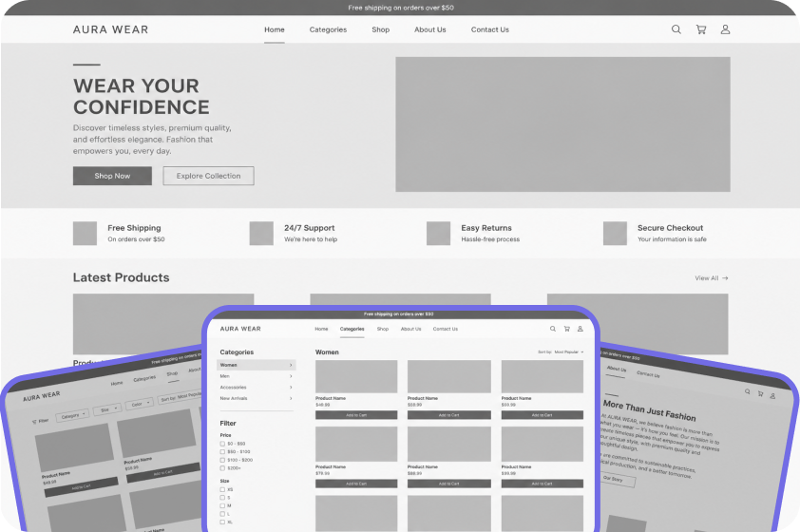Click the cart icon in the About Us mockup
Viewport: 800px width, 532px height.
(761, 393)
